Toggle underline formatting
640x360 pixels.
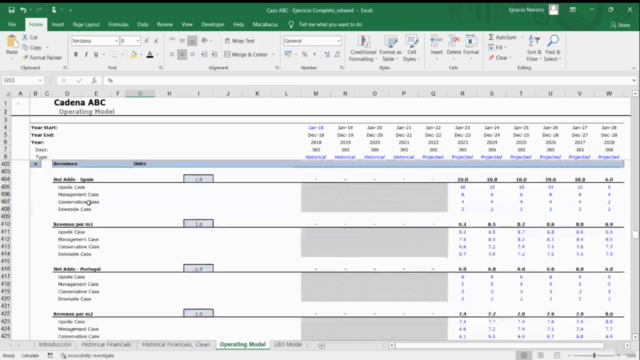(96, 54)
